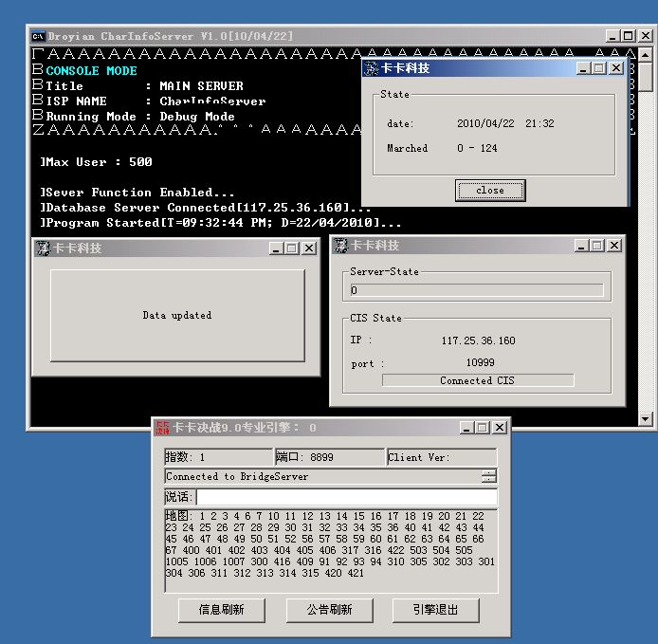This screenshot has width=658, height=644.
Task: Click spinner beside Connected to BridgeServer
Action: click(x=488, y=476)
